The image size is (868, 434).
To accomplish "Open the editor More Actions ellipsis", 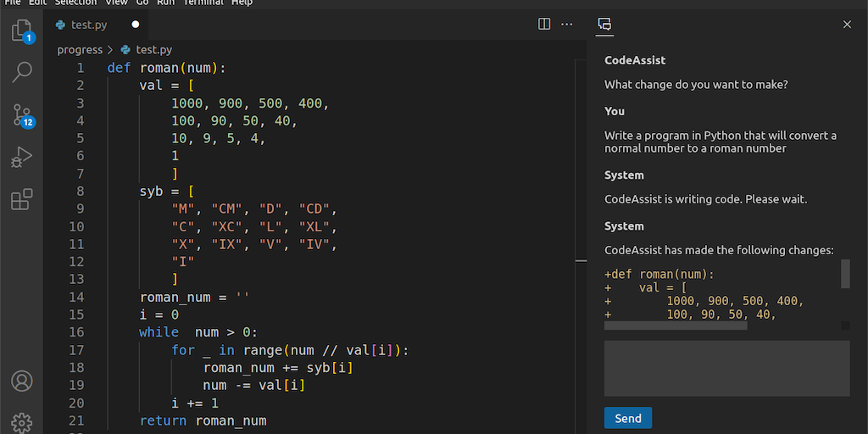I will point(567,25).
